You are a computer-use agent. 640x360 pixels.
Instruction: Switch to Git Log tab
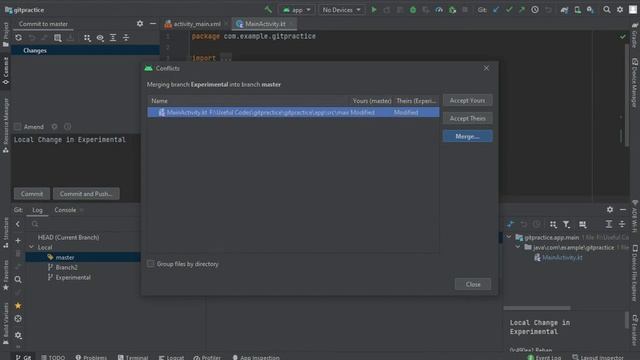pyautogui.click(x=37, y=210)
